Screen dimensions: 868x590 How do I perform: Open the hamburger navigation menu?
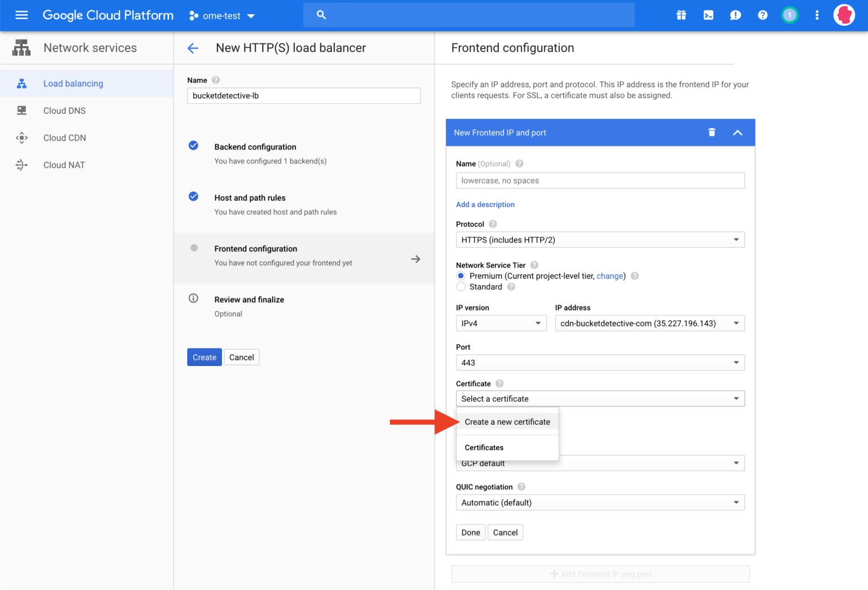pyautogui.click(x=21, y=15)
